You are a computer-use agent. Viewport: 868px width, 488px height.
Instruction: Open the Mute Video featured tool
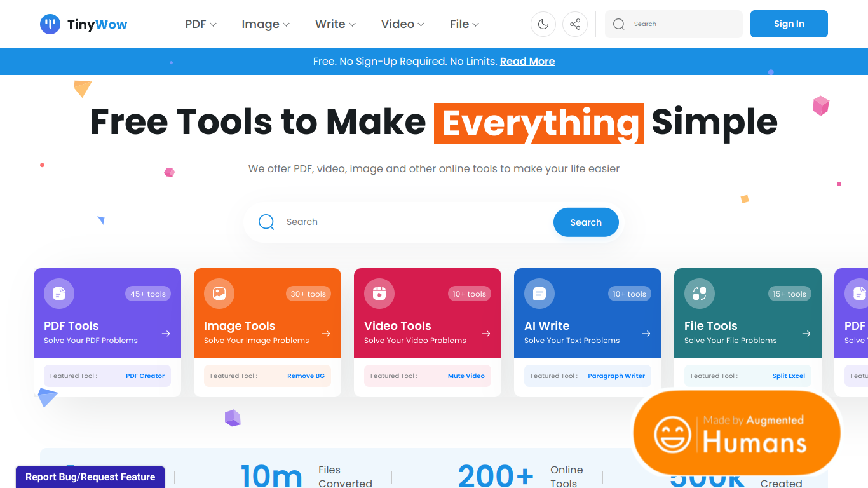[x=466, y=376]
